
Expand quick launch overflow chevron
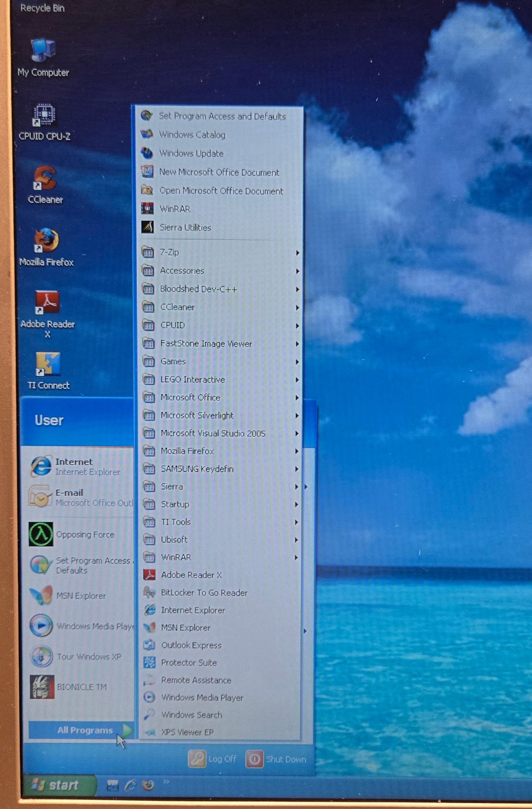(166, 782)
